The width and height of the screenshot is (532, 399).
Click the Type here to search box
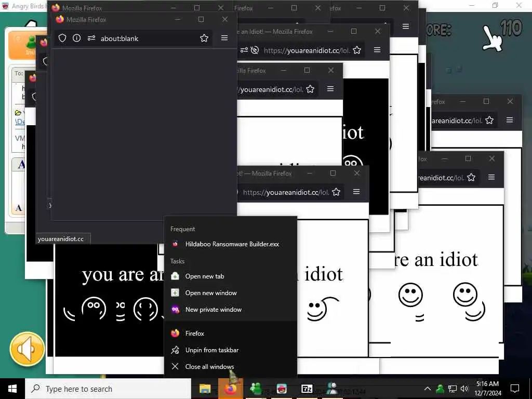108,389
